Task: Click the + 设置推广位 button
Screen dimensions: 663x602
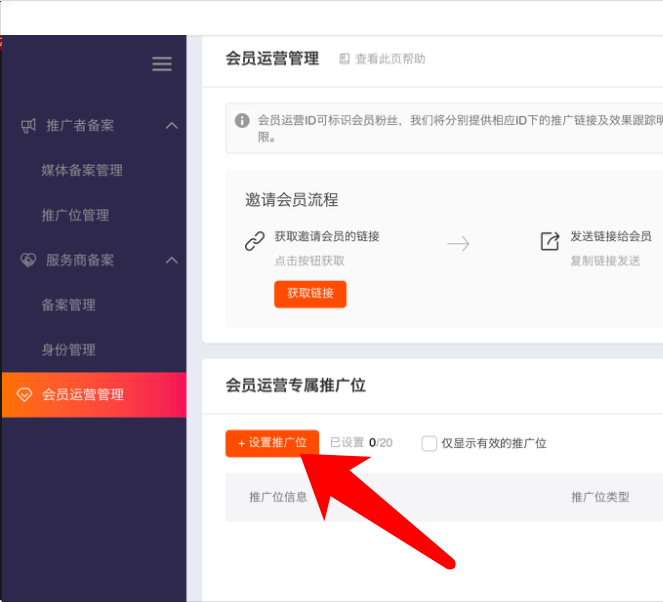Action: [272, 443]
